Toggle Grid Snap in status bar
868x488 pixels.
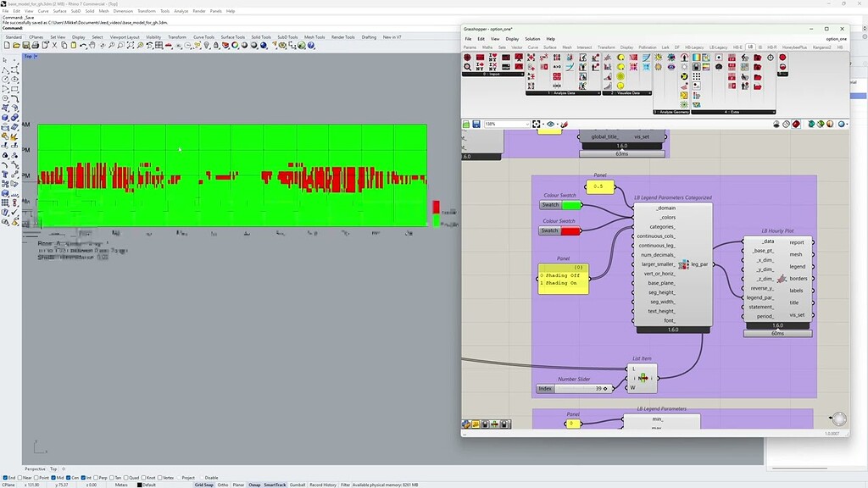click(x=203, y=485)
